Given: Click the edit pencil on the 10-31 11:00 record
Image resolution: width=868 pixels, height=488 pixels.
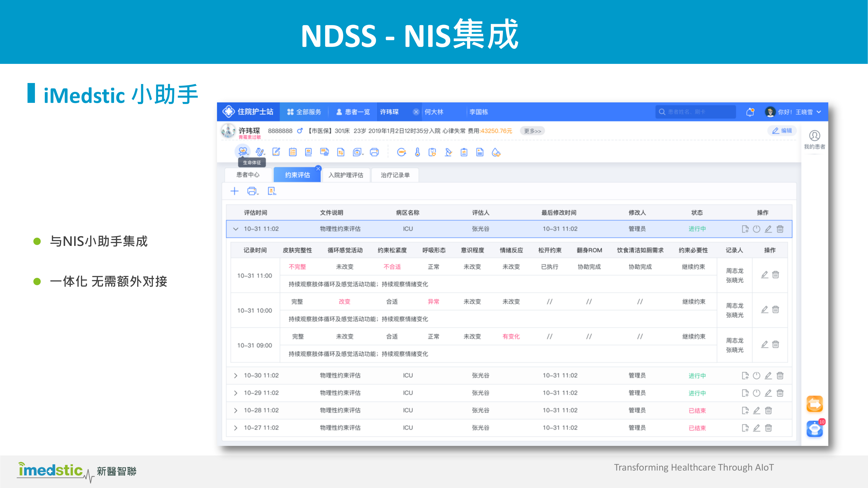Looking at the screenshot, I should click(765, 275).
